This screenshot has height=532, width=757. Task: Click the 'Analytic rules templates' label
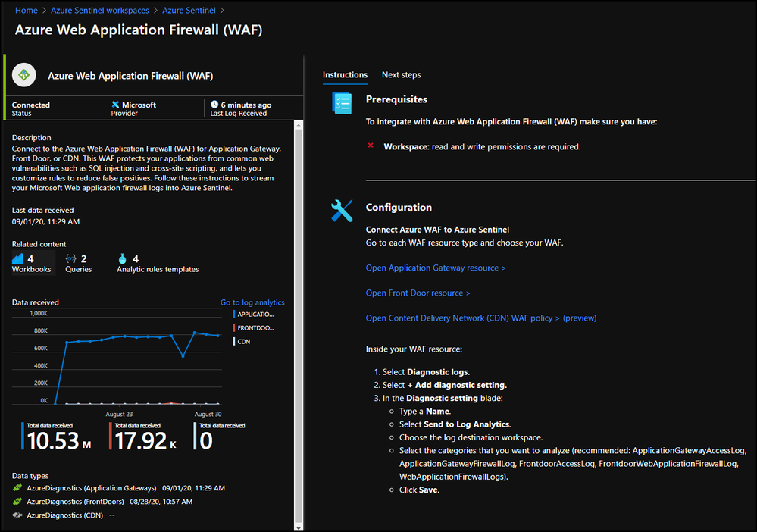158,269
